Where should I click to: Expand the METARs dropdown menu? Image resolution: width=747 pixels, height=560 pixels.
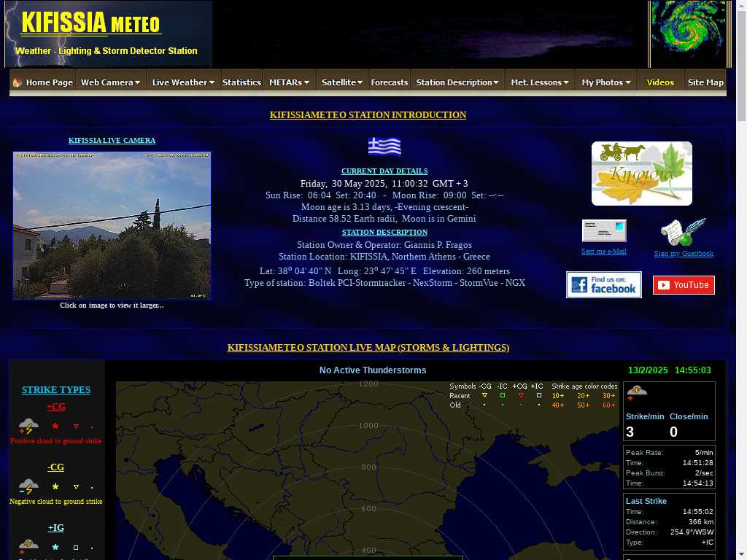[289, 82]
